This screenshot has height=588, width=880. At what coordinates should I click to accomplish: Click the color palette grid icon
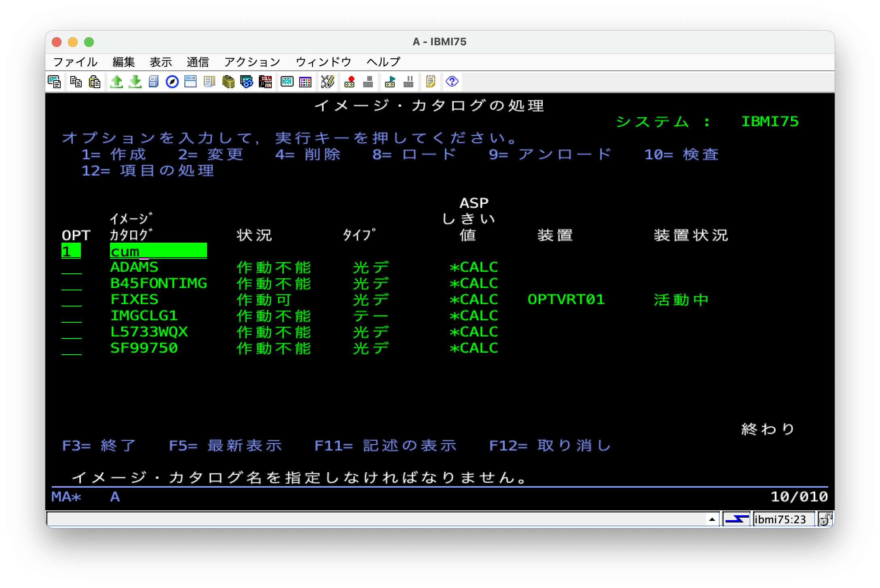click(305, 82)
